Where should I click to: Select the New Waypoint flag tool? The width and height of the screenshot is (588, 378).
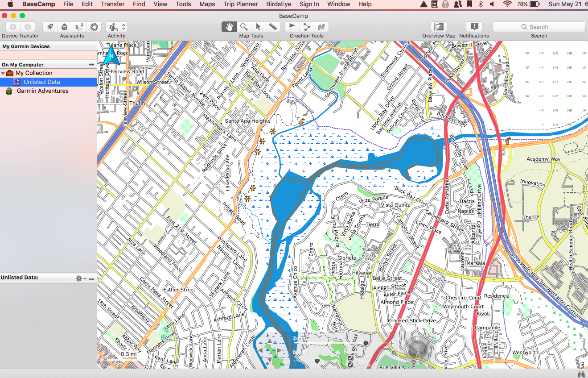point(292,27)
